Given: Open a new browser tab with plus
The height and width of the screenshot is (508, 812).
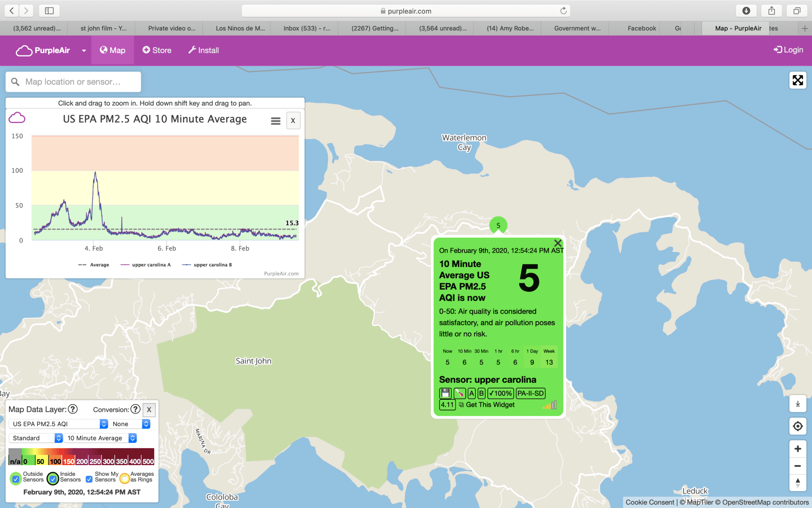Looking at the screenshot, I should [x=805, y=28].
